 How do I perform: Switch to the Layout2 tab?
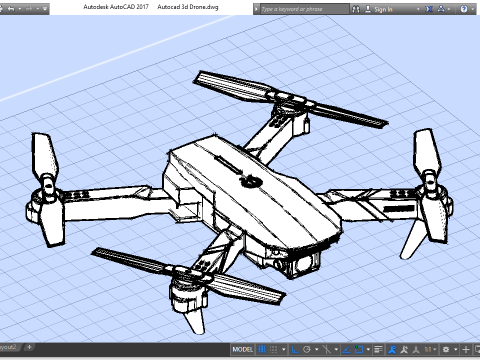point(8,347)
